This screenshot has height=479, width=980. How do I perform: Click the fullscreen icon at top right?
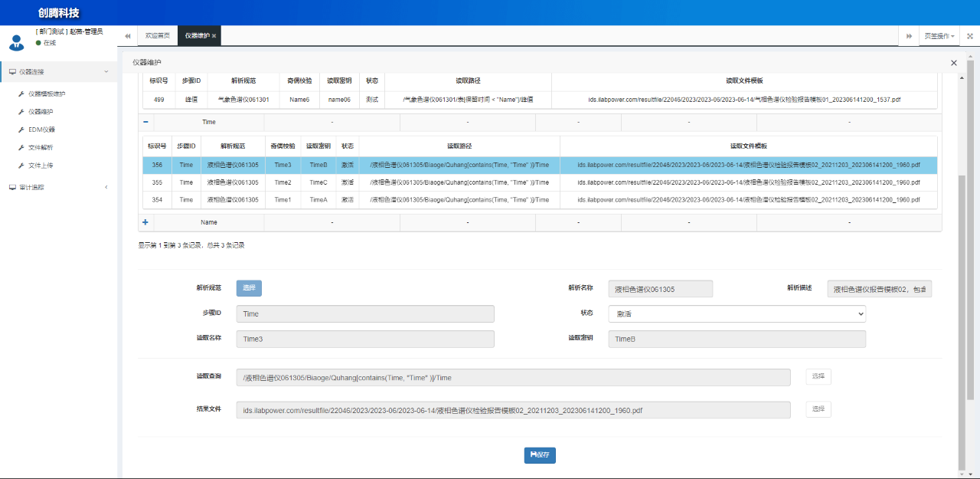[x=970, y=36]
